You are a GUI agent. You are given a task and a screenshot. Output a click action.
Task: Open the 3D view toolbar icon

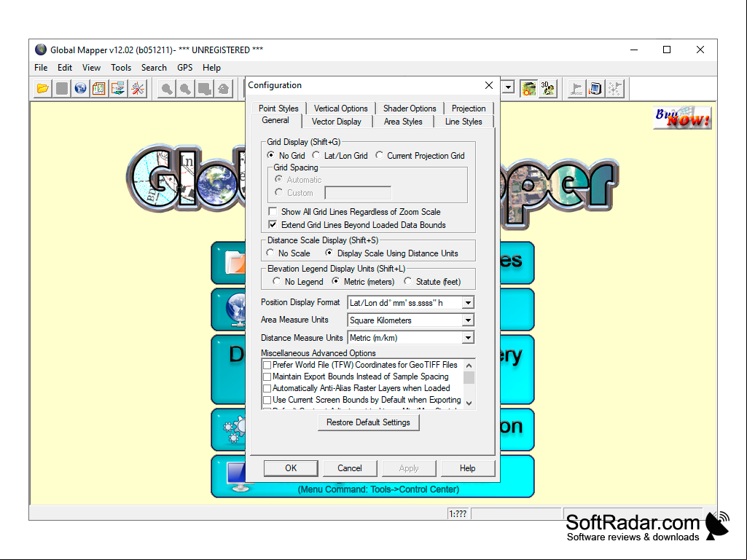[x=547, y=89]
